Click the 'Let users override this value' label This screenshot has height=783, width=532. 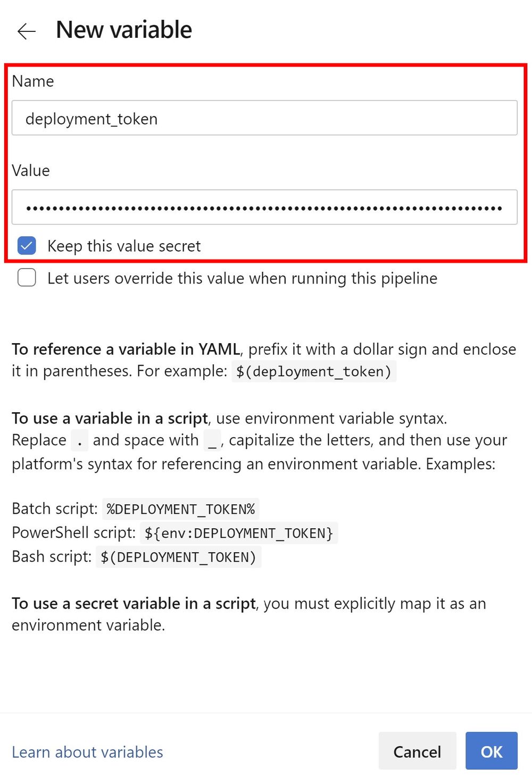242,278
